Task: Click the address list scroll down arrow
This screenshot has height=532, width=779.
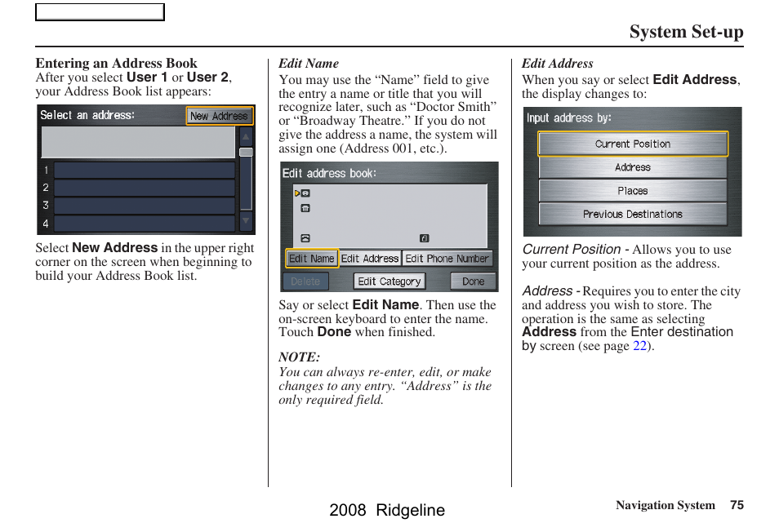Action: [x=246, y=221]
